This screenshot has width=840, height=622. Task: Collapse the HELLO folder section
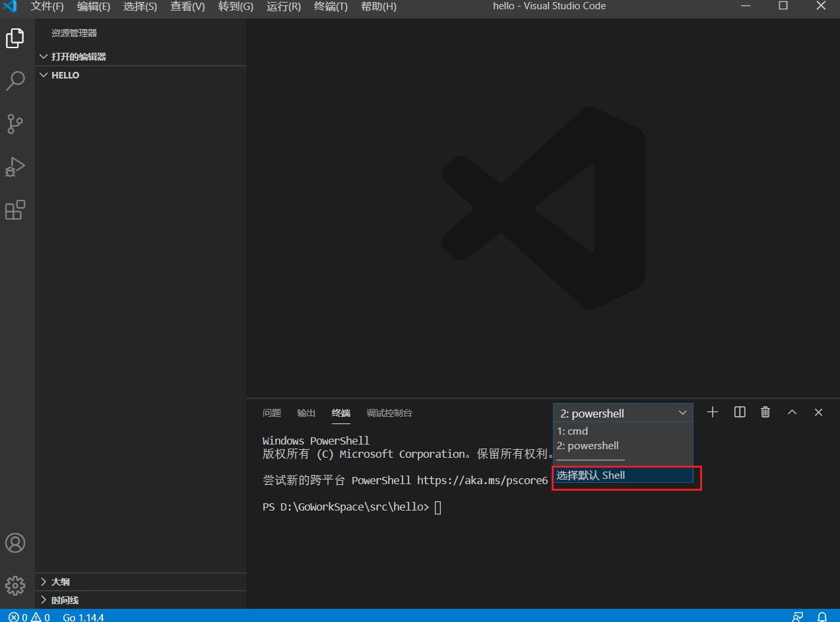[x=141, y=75]
